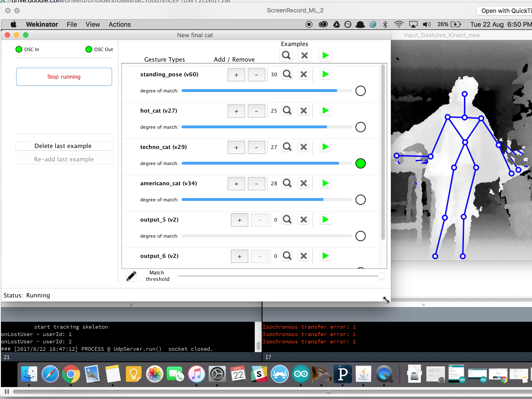Image resolution: width=532 pixels, height=399 pixels.
Task: Add example to americano_cat with plus button
Action: click(236, 184)
